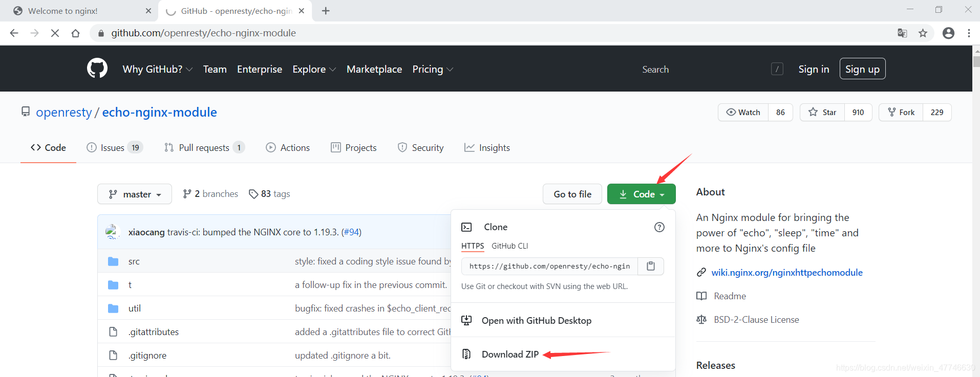Click the page vertical scrollbar thumb

tap(976, 61)
